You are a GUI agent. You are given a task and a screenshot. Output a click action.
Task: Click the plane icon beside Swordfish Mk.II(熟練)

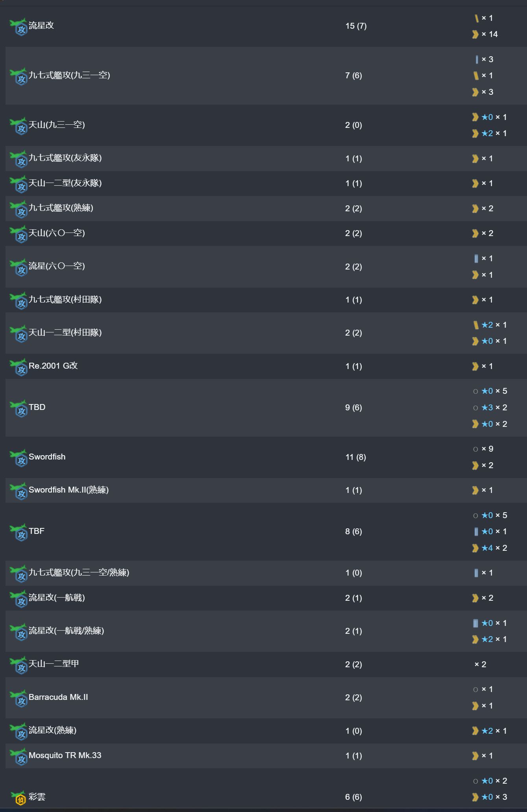18,491
